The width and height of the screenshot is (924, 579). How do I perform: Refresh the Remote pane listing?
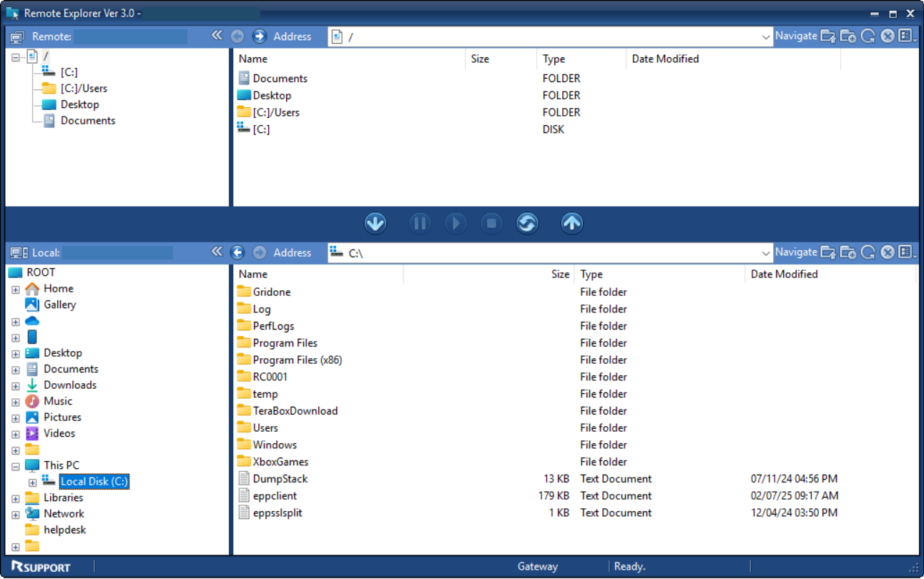coord(868,36)
